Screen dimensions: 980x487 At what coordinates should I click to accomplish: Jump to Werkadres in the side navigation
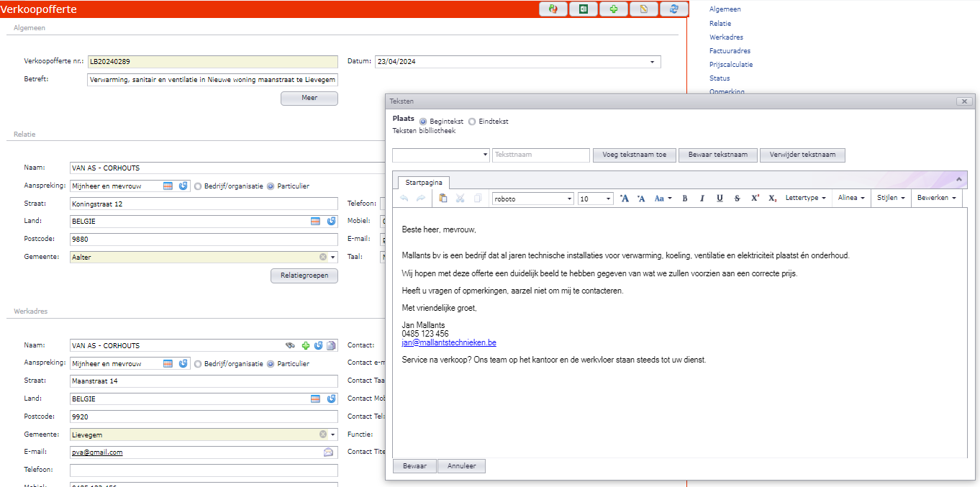pyautogui.click(x=726, y=37)
